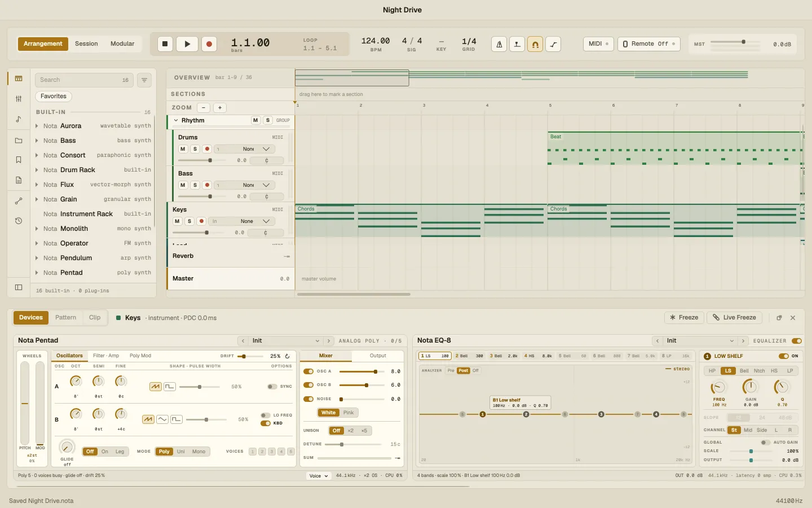Arm the Keys track for recording
The height and width of the screenshot is (508, 812).
[201, 221]
